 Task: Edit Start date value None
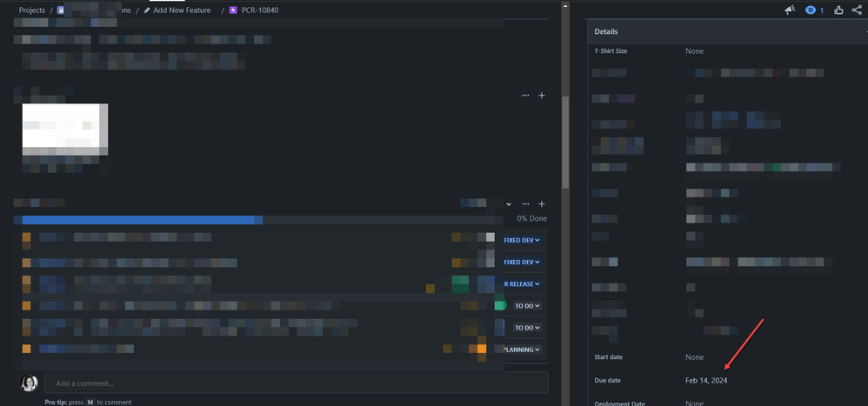[695, 357]
